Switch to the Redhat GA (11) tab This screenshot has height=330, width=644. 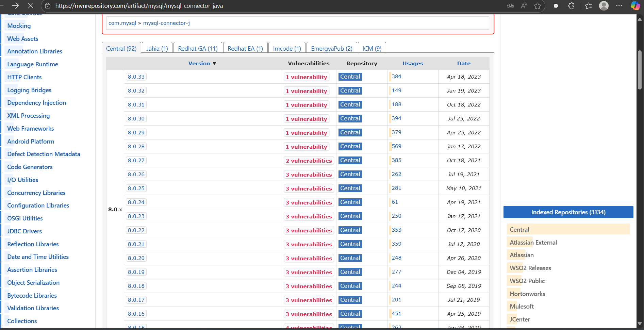(x=198, y=48)
